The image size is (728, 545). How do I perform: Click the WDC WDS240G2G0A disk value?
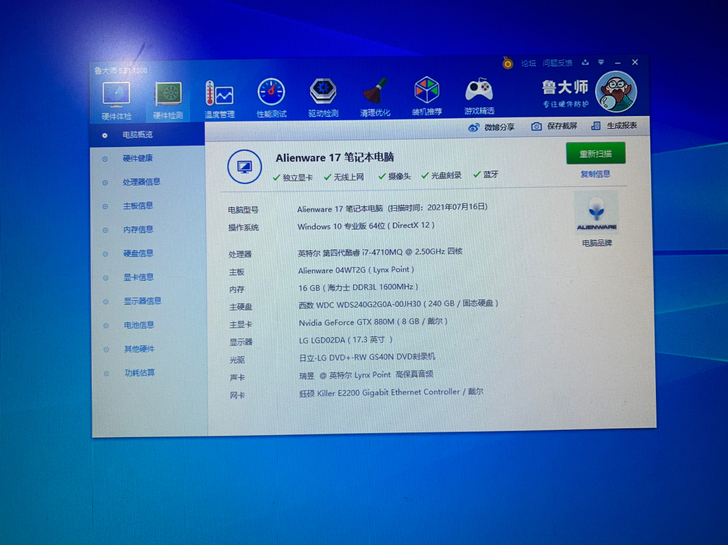398,304
